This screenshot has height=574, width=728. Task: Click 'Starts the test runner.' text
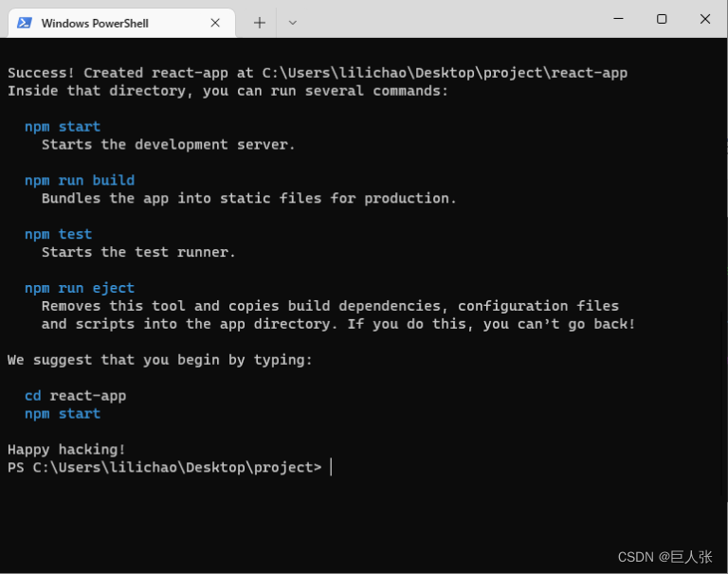[x=138, y=253]
